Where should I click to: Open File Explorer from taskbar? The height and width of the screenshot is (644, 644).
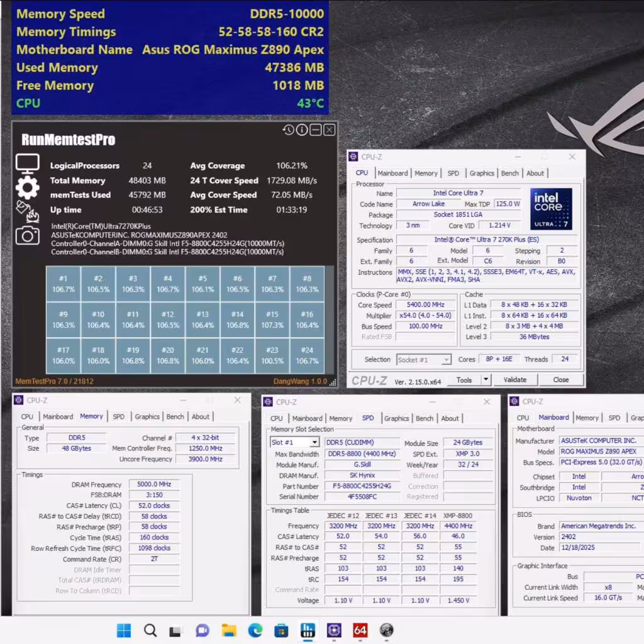point(229,630)
